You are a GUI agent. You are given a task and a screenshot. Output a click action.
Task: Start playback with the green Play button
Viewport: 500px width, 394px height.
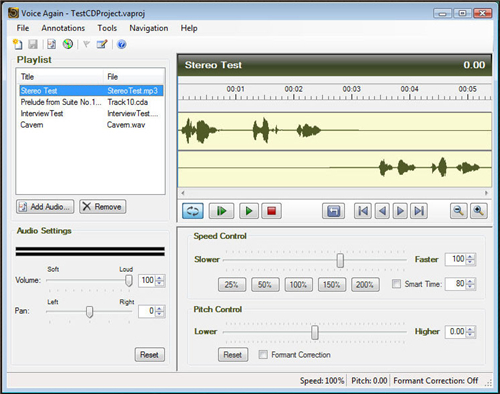point(249,211)
